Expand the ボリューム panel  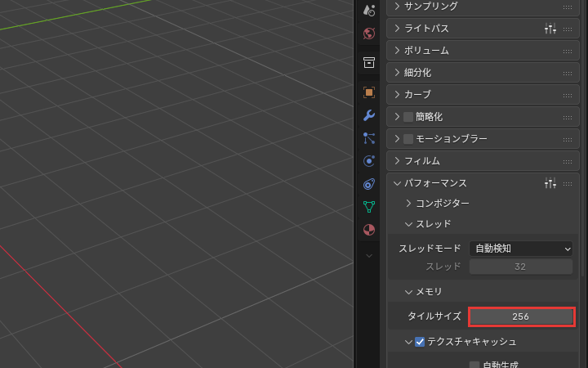click(397, 51)
